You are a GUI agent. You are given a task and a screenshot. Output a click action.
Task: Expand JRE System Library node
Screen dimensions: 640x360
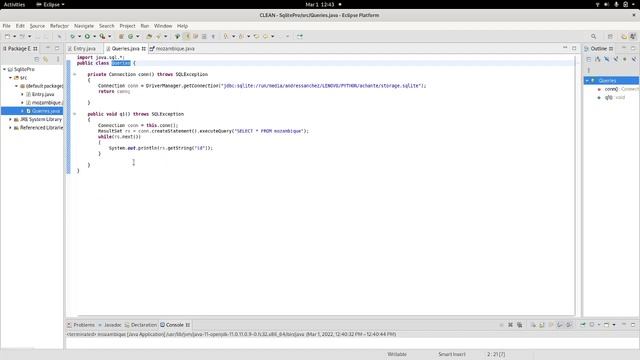11,120
